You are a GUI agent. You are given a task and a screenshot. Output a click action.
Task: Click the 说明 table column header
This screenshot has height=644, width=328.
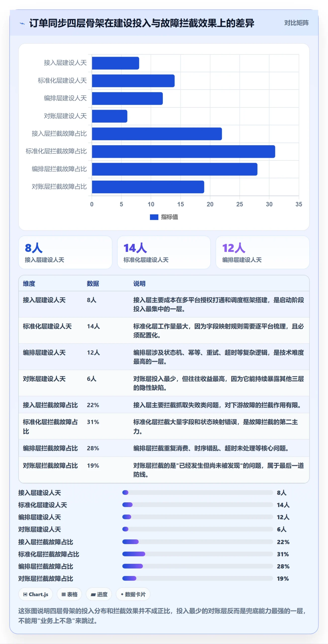tap(139, 284)
